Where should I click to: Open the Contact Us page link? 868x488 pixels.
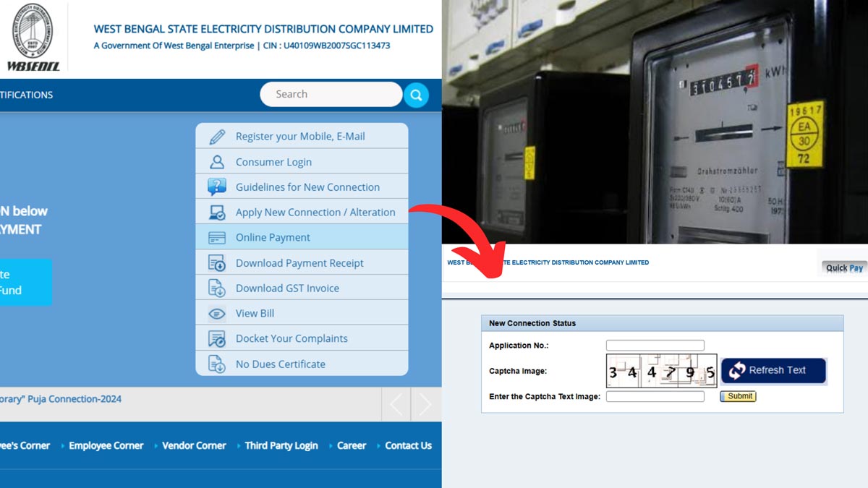click(x=407, y=445)
